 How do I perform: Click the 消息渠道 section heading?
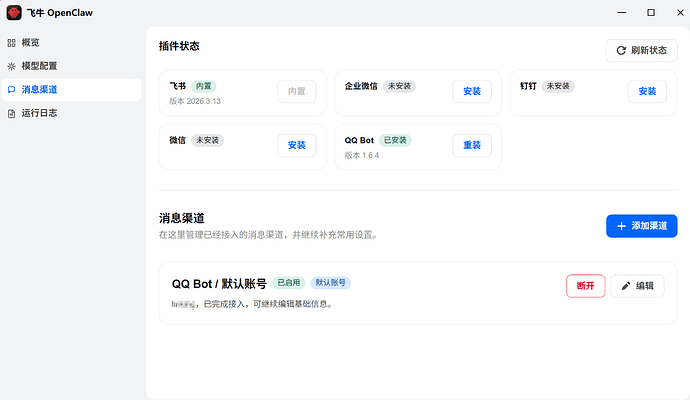(182, 218)
